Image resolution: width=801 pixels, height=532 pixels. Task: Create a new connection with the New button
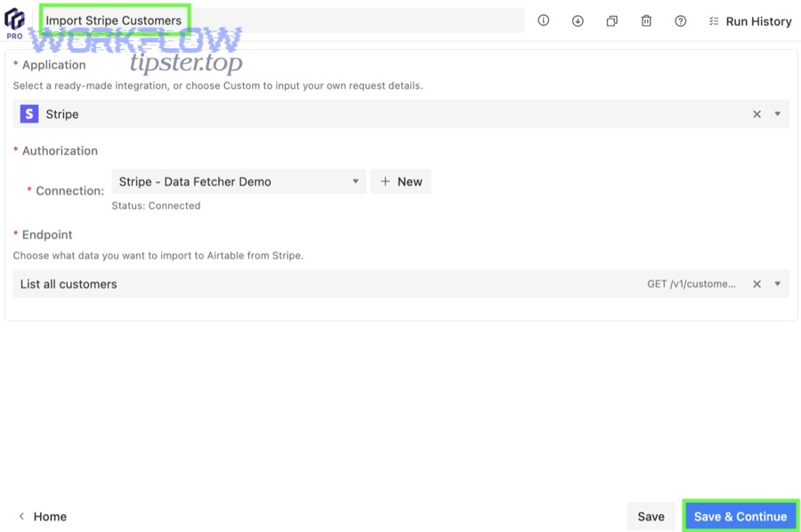400,181
